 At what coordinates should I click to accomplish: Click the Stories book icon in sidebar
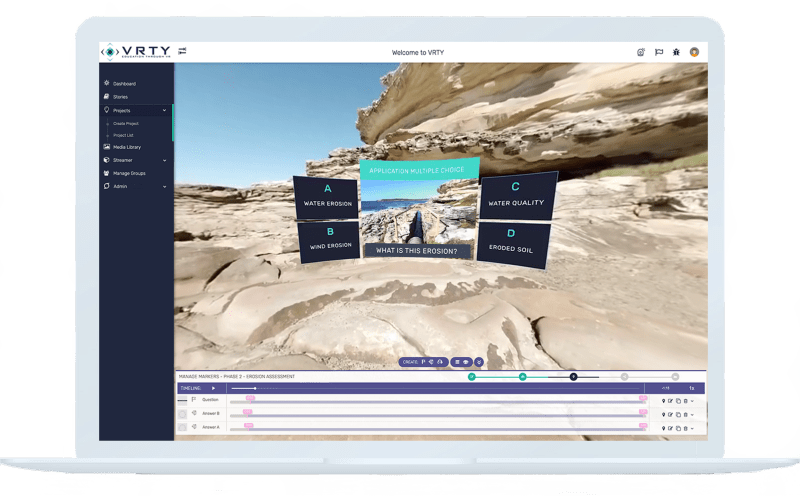coord(107,96)
